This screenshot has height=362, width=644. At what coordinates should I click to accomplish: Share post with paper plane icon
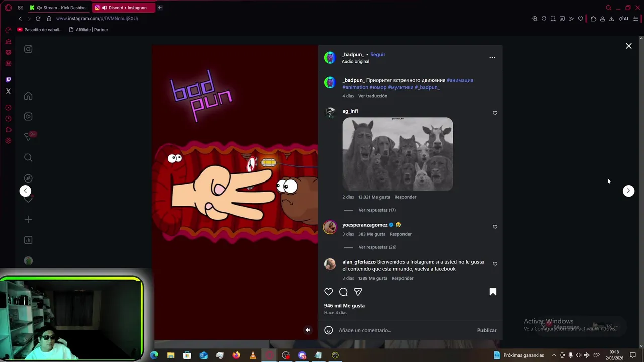tap(358, 292)
